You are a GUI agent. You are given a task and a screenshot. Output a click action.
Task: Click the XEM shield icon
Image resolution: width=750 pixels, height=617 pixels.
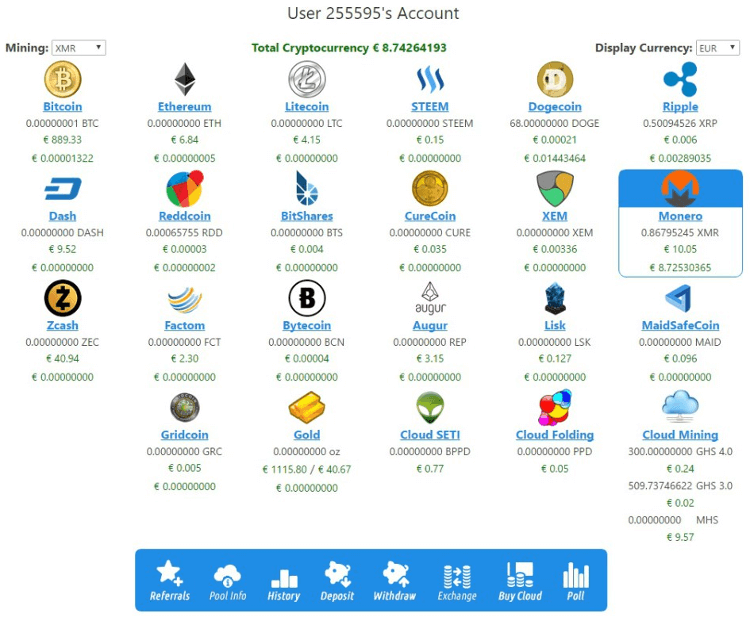pos(555,188)
